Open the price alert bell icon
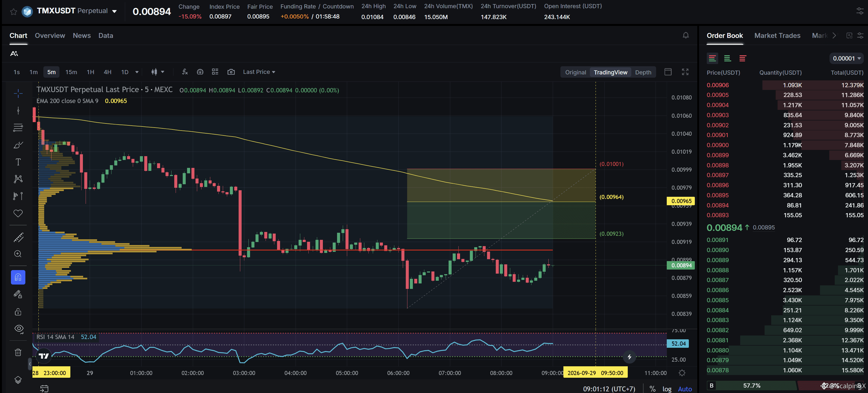The image size is (868, 393). (685, 35)
